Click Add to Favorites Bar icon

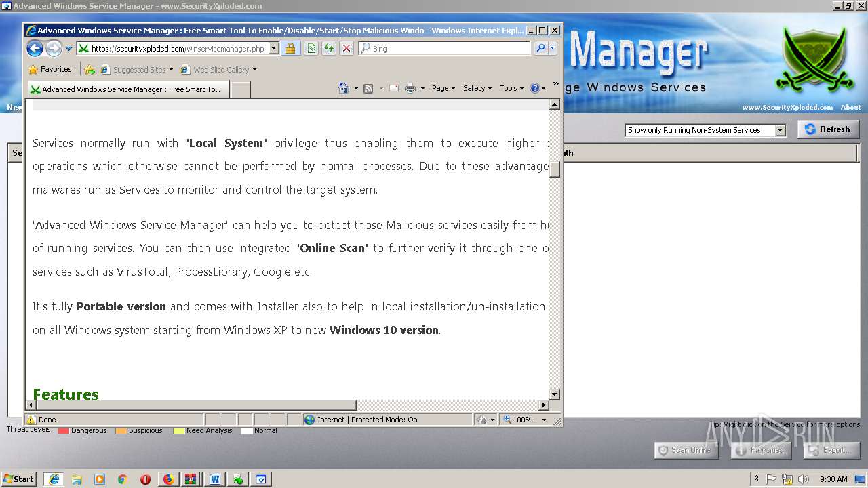[x=90, y=69]
